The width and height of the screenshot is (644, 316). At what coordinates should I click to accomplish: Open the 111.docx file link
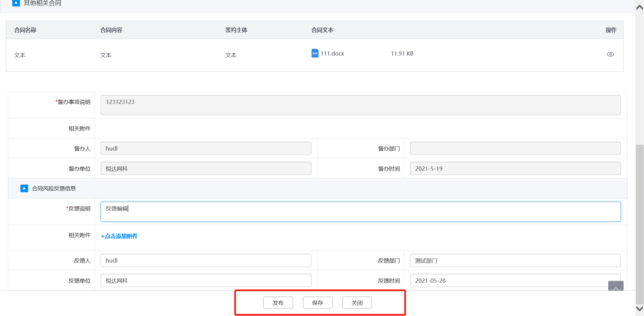[x=332, y=54]
